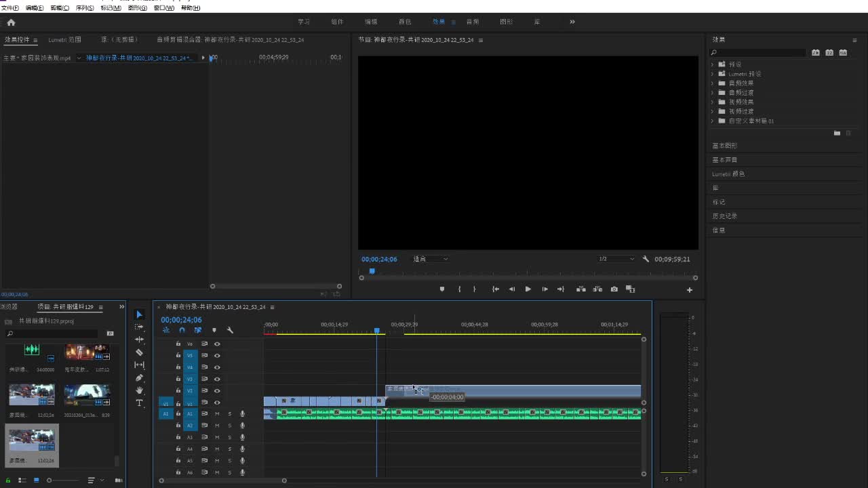Screen dimensions: 868x488
Task: Expand the 预设 presets folder
Action: pyautogui.click(x=713, y=64)
